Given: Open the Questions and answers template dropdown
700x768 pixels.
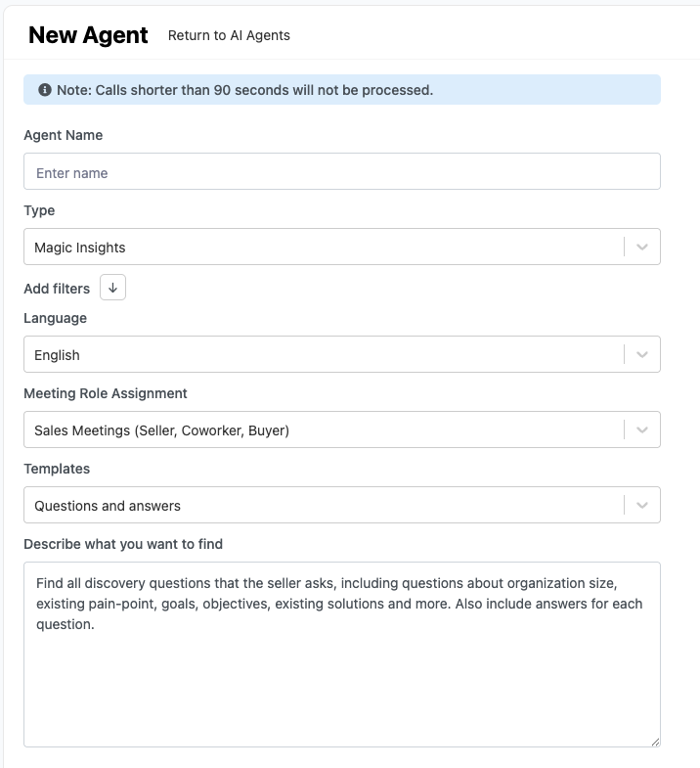Looking at the screenshot, I should click(323, 506).
